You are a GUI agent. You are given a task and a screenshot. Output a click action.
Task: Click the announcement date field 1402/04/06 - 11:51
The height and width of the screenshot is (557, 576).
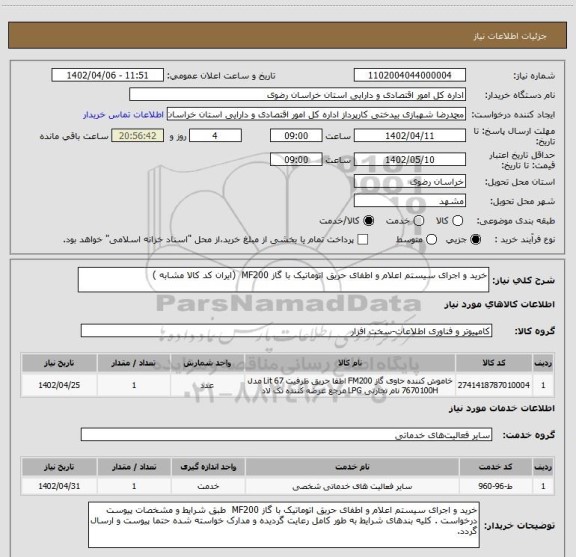pyautogui.click(x=107, y=75)
